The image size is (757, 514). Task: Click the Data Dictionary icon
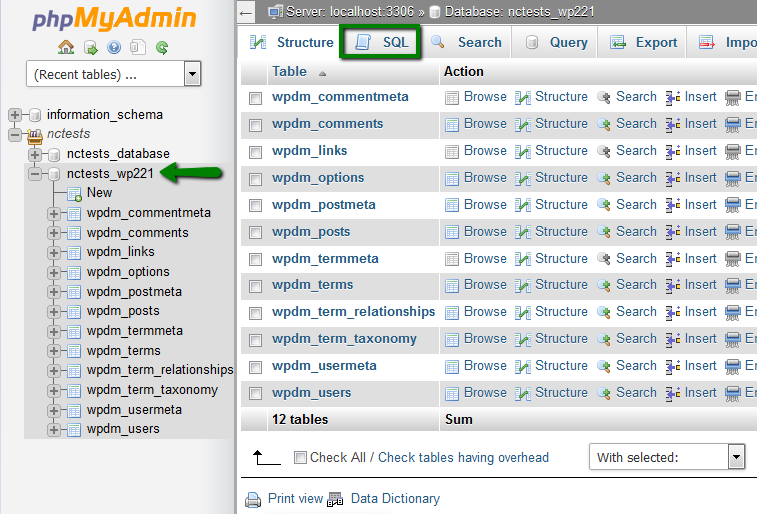(335, 500)
